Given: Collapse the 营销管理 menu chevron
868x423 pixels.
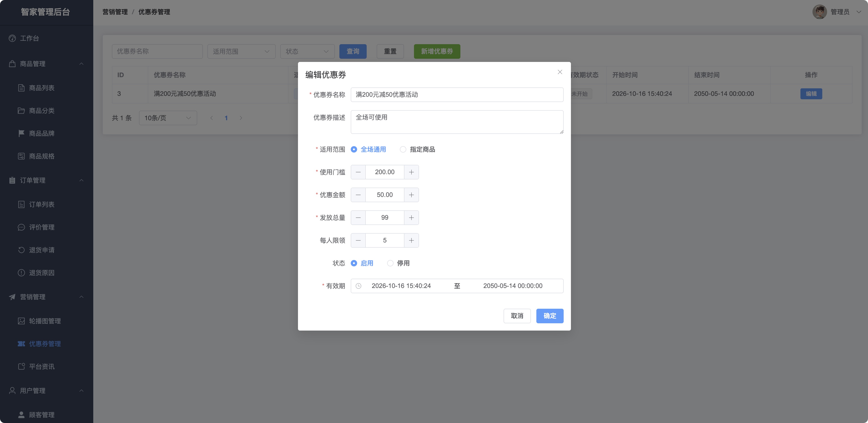Looking at the screenshot, I should (x=81, y=297).
